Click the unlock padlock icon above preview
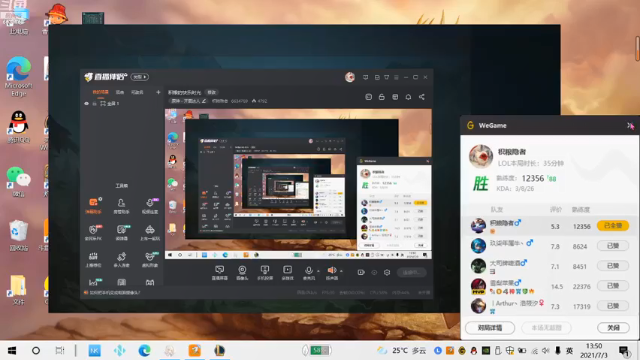 [382, 97]
